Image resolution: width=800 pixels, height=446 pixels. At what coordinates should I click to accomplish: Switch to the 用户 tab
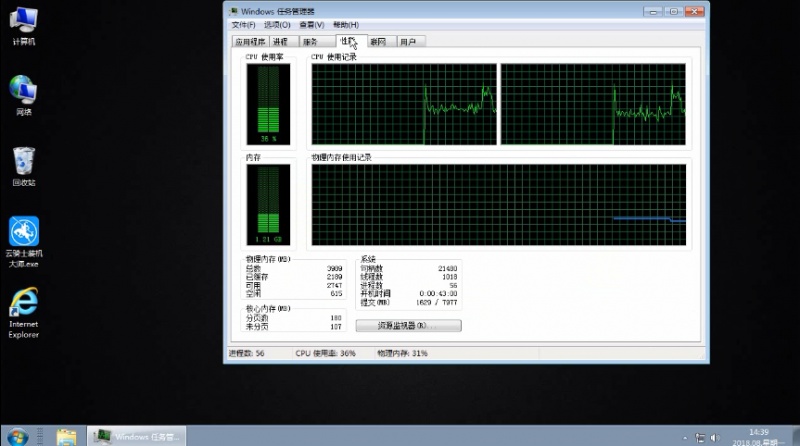click(411, 42)
